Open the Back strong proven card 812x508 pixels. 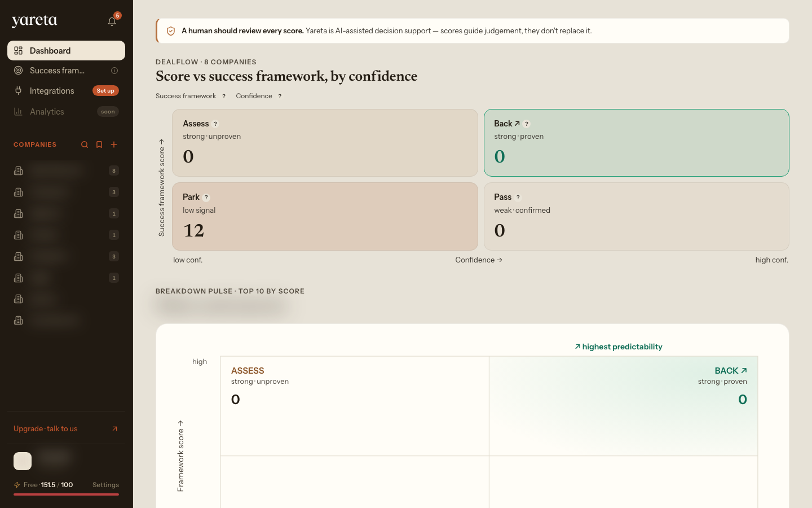tap(636, 143)
